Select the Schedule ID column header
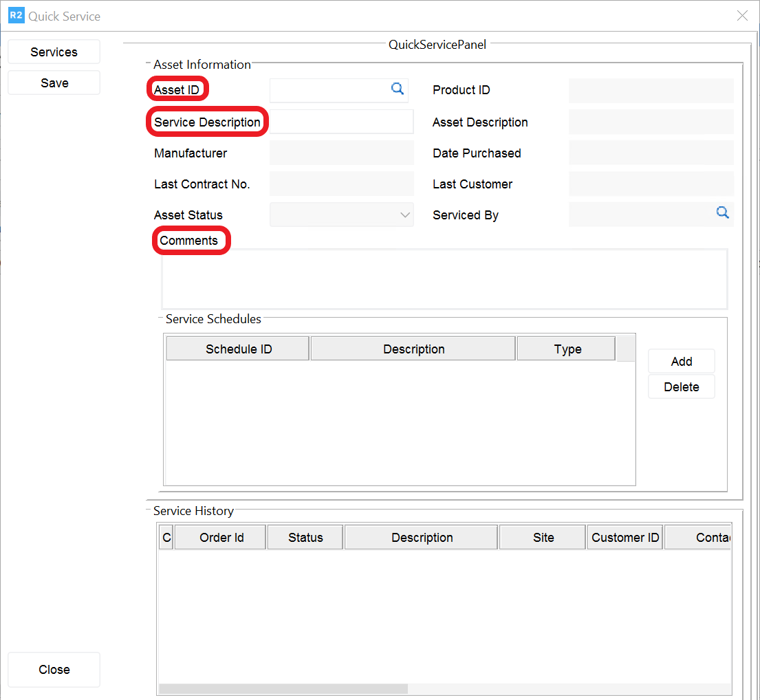Screen dimensions: 760x700 [237, 349]
